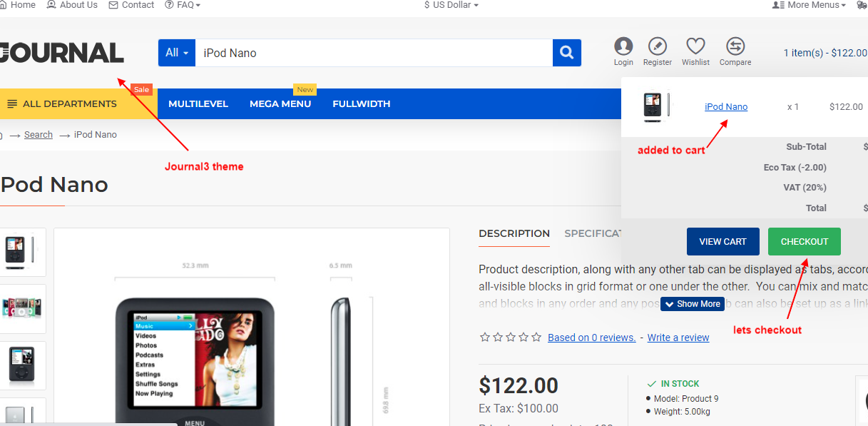Click the cart item price $122.00
The image size is (868, 426).
[x=846, y=107]
